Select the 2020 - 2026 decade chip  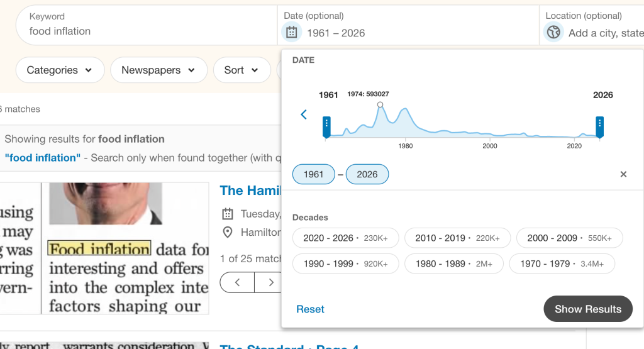345,238
